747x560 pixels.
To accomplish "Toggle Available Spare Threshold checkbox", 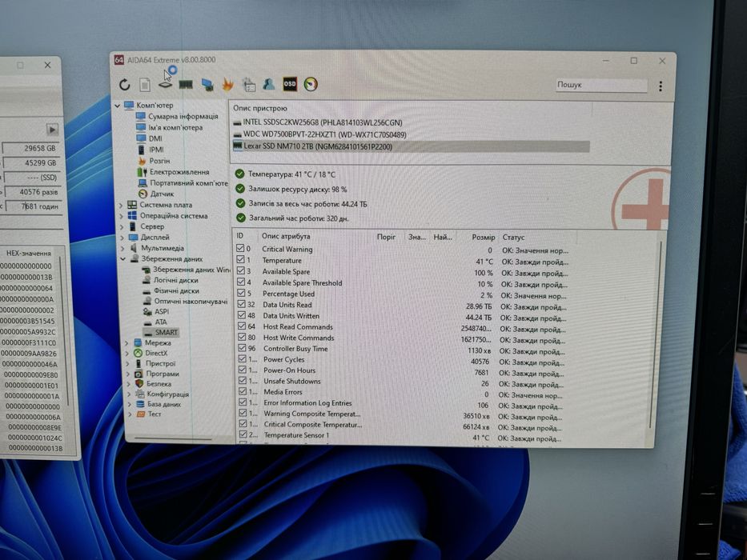I will 241,282.
